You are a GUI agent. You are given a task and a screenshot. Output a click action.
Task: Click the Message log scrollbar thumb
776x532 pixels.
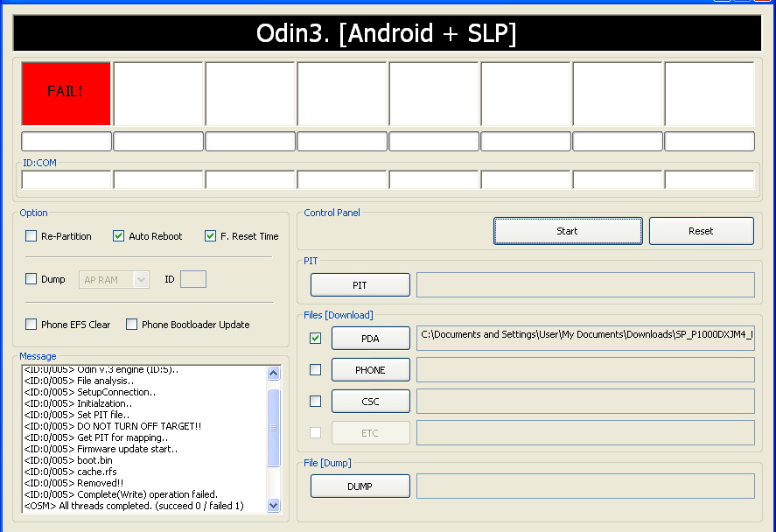pos(273,428)
